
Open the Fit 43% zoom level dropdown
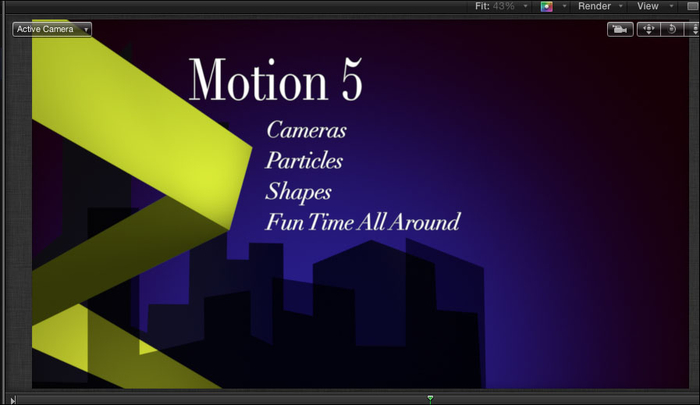point(501,6)
